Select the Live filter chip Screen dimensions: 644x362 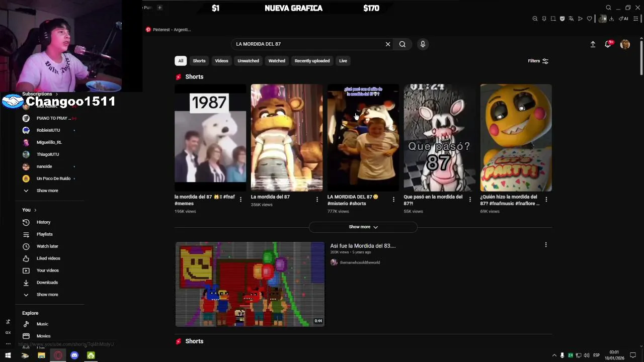[343, 61]
